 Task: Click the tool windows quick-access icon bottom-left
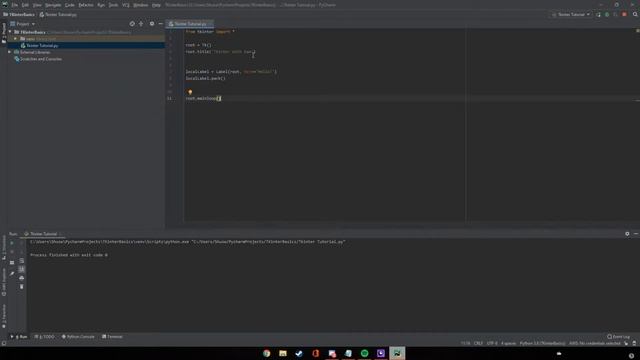pyautogui.click(x=4, y=343)
